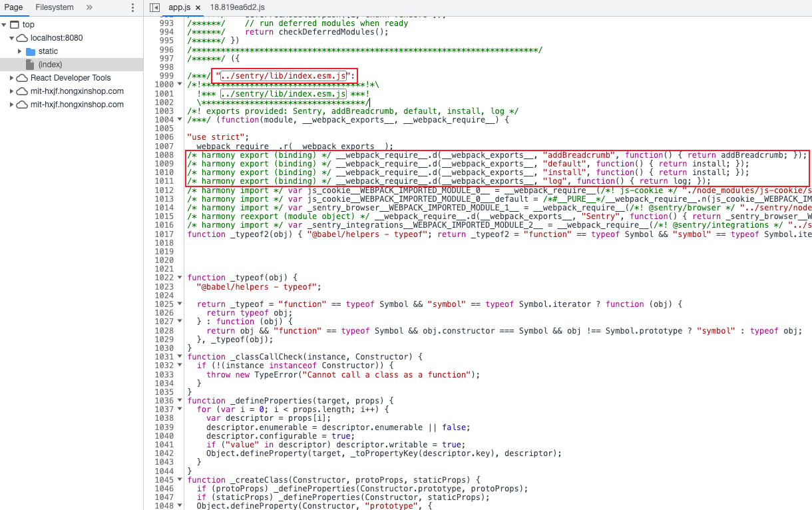812x510 pixels.
Task: Collapse the localhost:8080 tree node
Action: pos(12,38)
